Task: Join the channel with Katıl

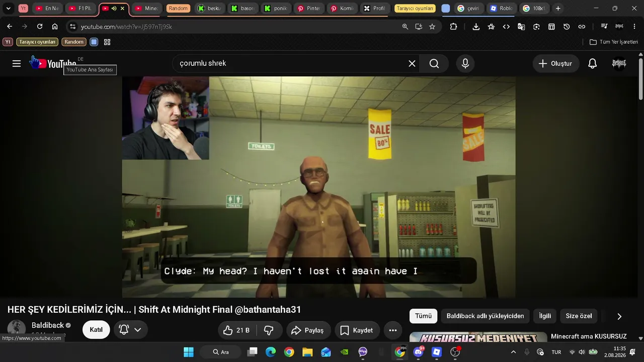Action: coord(96,330)
